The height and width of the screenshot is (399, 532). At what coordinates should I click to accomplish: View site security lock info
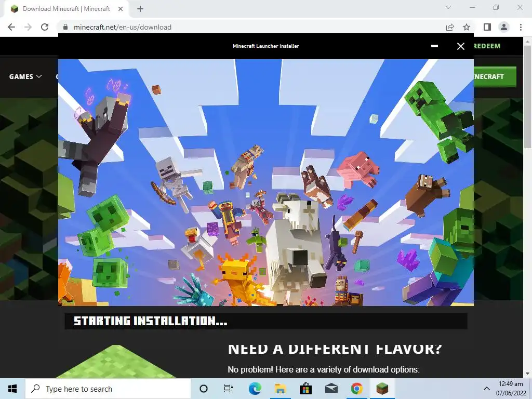pos(65,27)
